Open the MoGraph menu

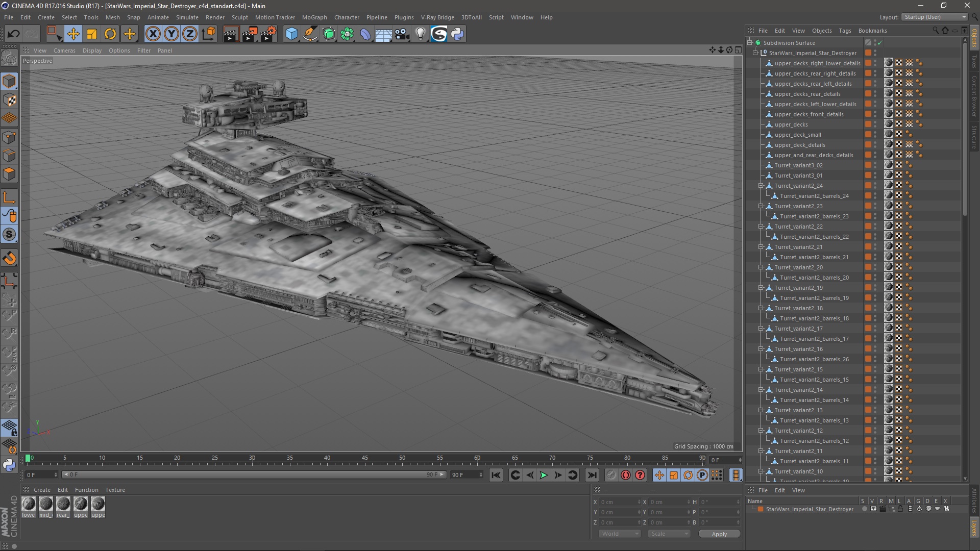[314, 17]
